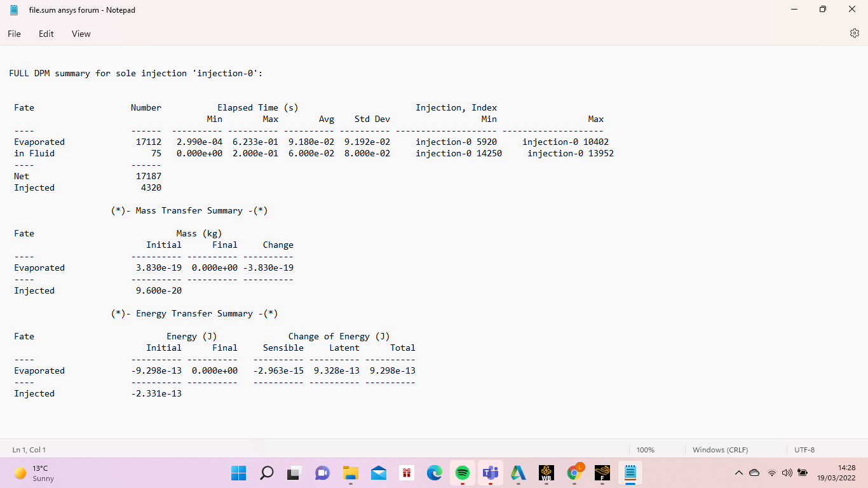Switch to Spotify on the taskbar
Viewport: 868px width, 488px height.
point(463,473)
